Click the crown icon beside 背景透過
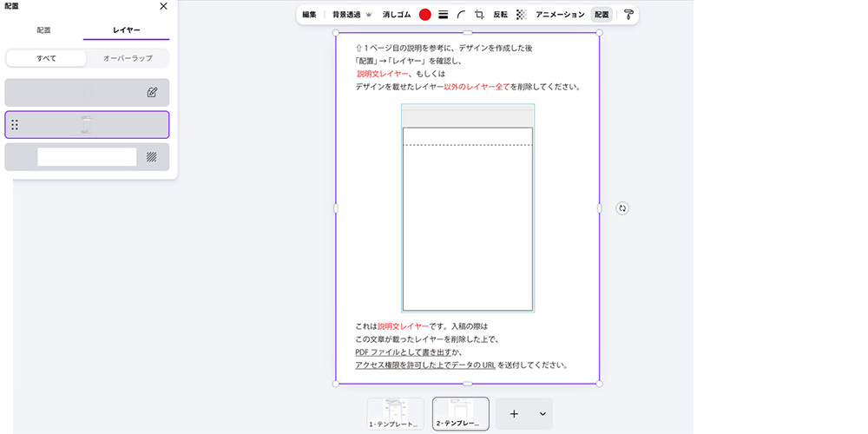The width and height of the screenshot is (868, 434). point(369,15)
